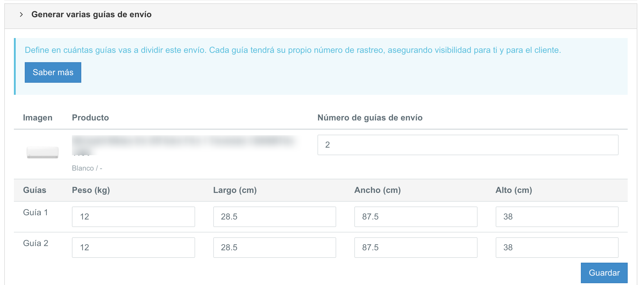Focus the Número de guías de envío field
This screenshot has width=644, height=285.
(468, 145)
